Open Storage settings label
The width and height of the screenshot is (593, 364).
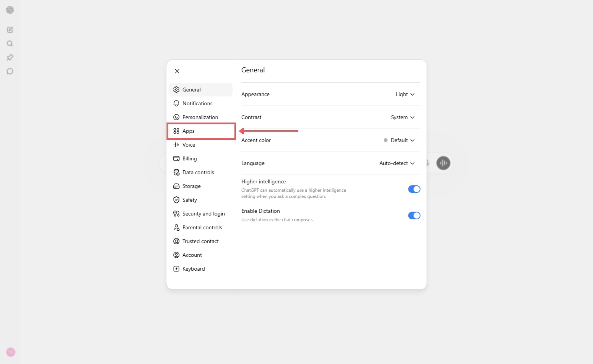click(191, 186)
